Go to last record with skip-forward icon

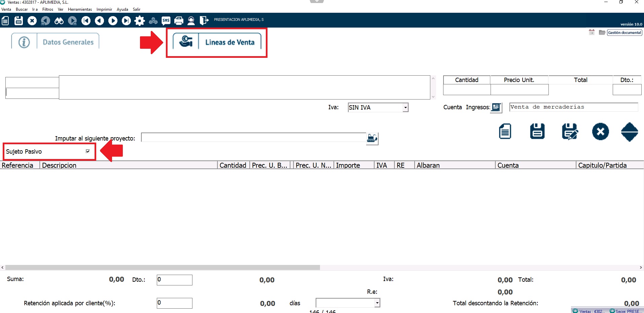pyautogui.click(x=126, y=21)
